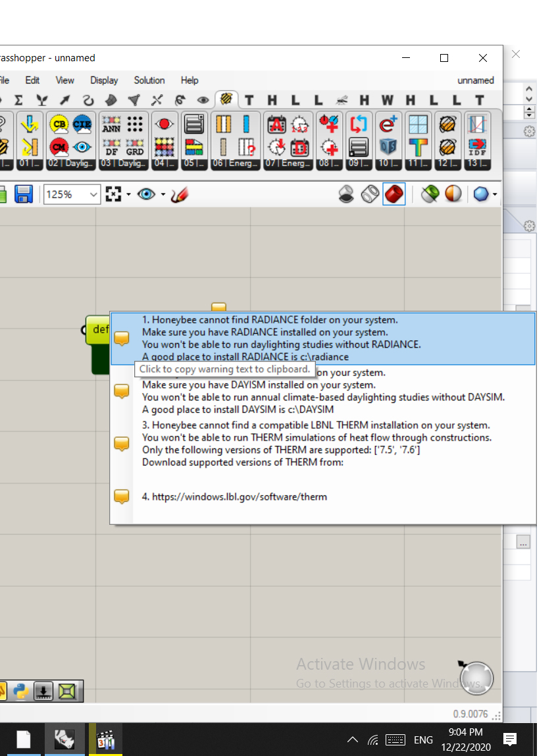Click the green square icon on canvas toolbar
Image resolution: width=558 pixels, height=756 pixels.
tap(66, 691)
